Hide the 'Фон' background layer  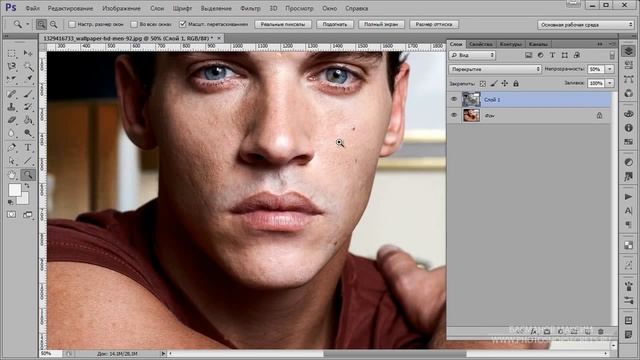pos(454,116)
